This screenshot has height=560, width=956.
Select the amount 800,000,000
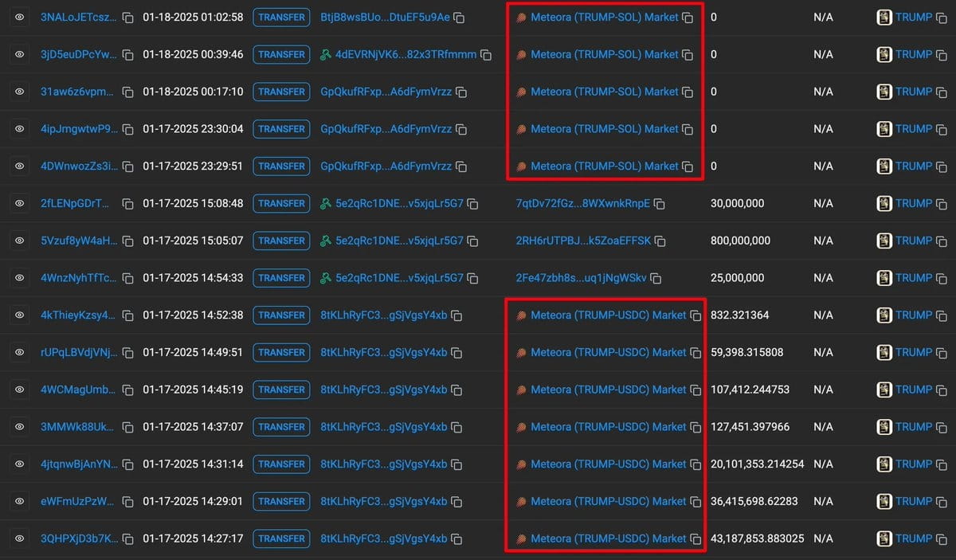(740, 241)
